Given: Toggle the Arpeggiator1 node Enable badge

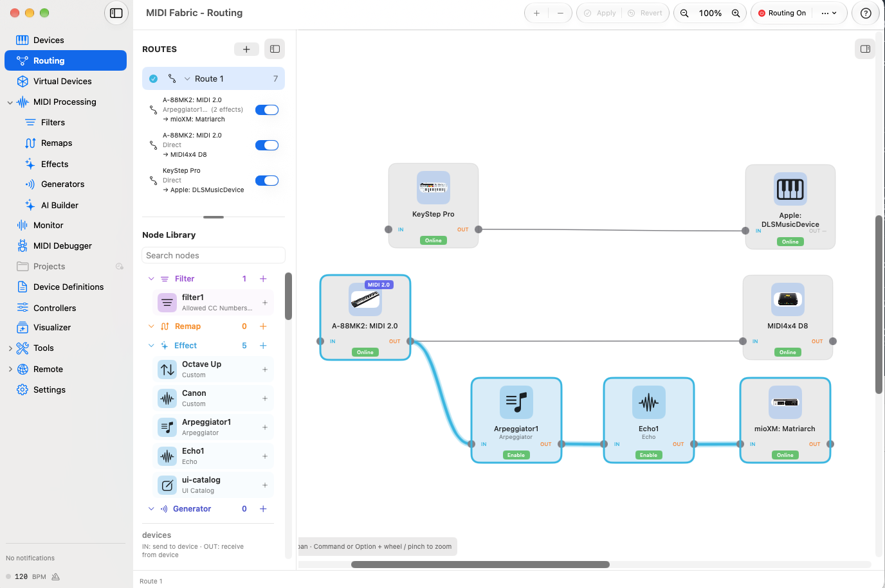Looking at the screenshot, I should (x=516, y=455).
